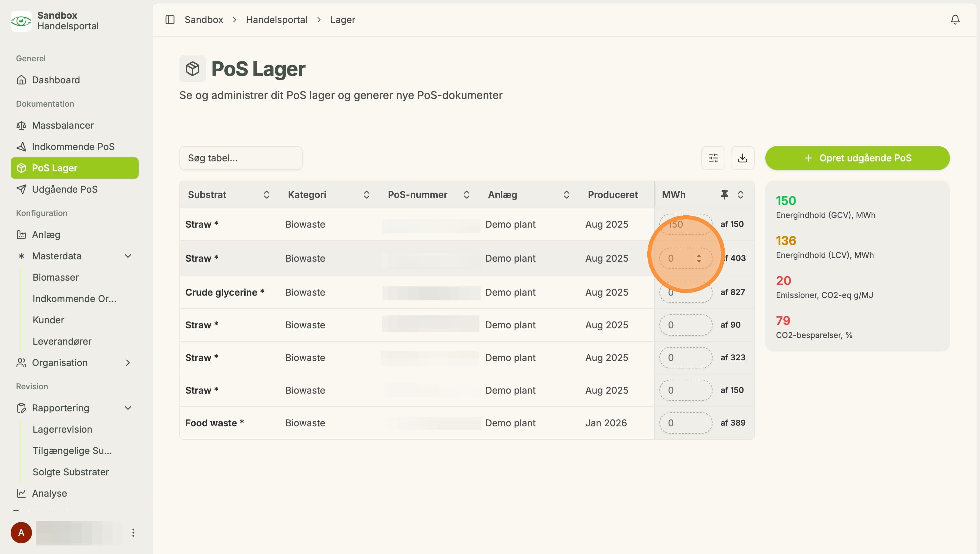The width and height of the screenshot is (980, 554).
Task: Collapse the Masterdata section
Action: (128, 256)
